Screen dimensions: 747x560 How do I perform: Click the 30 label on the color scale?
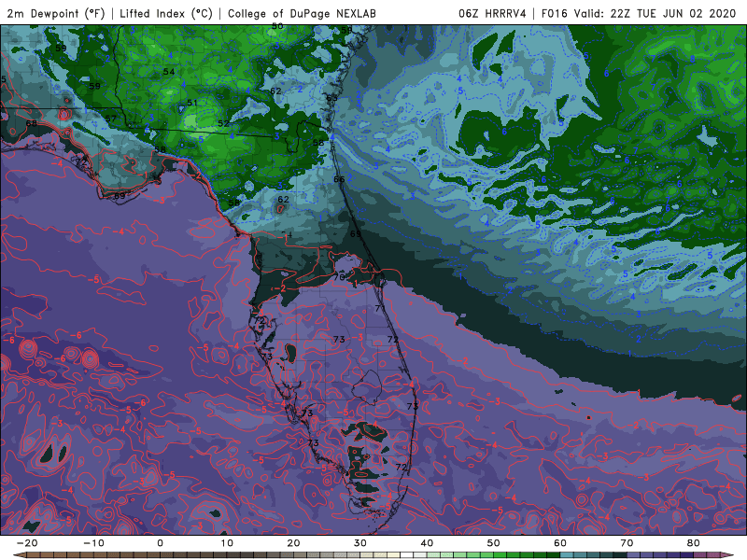point(360,543)
